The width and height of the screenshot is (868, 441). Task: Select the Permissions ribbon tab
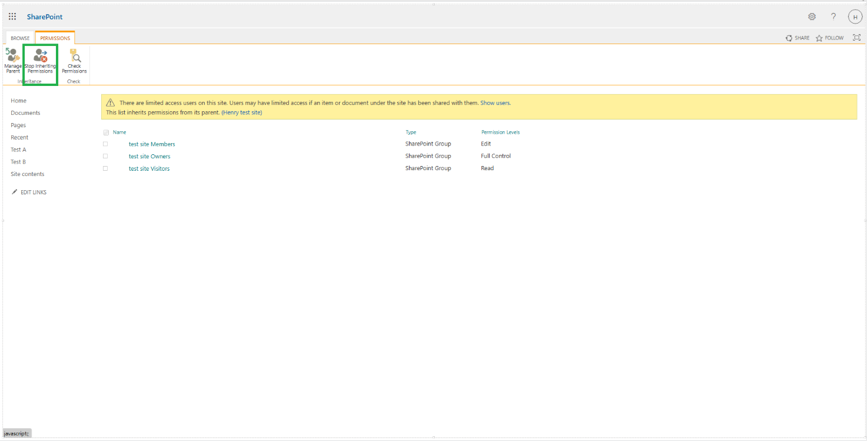tap(55, 38)
